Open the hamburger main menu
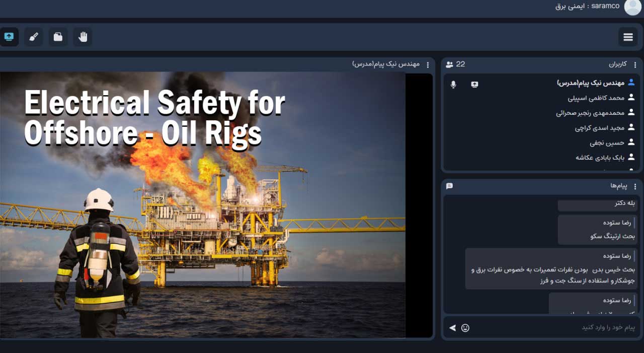Image resolution: width=644 pixels, height=353 pixels. (x=628, y=37)
